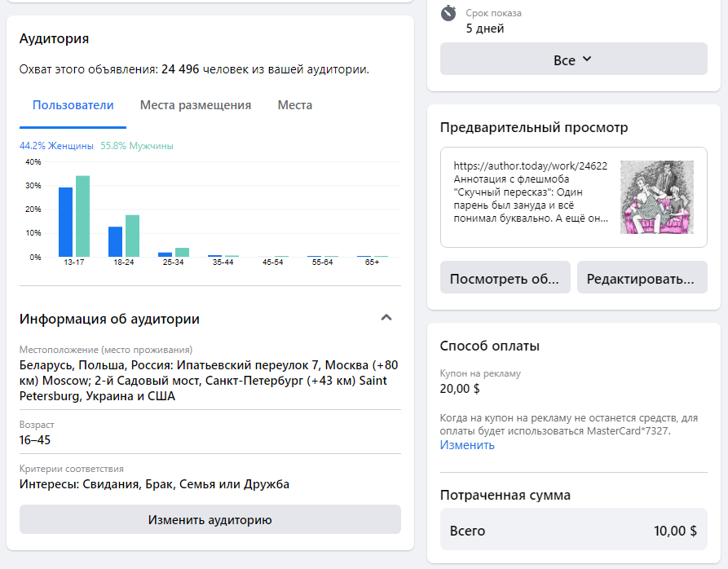Viewport: 728px width, 569px height.
Task: Follow the Изменить payment method link
Action: [467, 445]
